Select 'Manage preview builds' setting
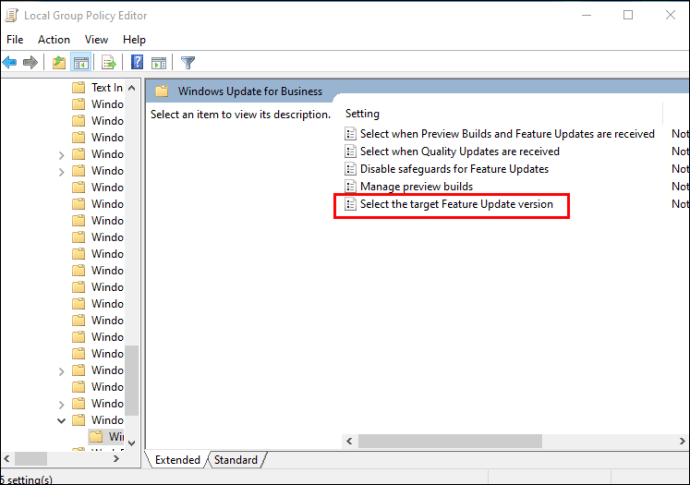The image size is (690, 485). [x=416, y=187]
